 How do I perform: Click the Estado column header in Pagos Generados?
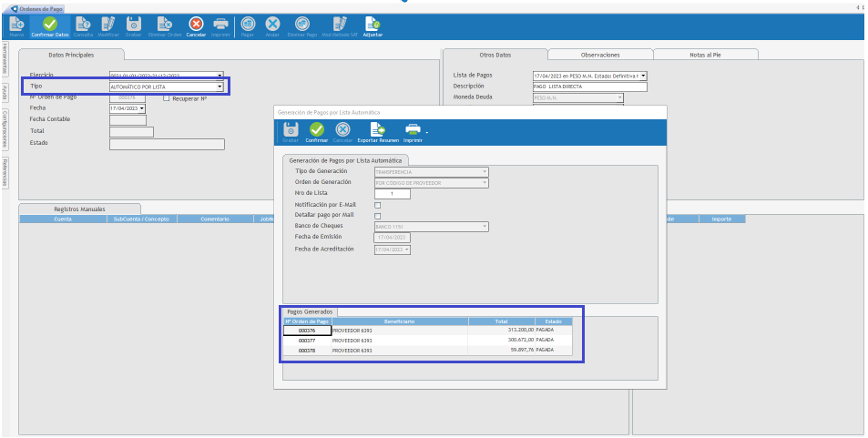click(553, 321)
